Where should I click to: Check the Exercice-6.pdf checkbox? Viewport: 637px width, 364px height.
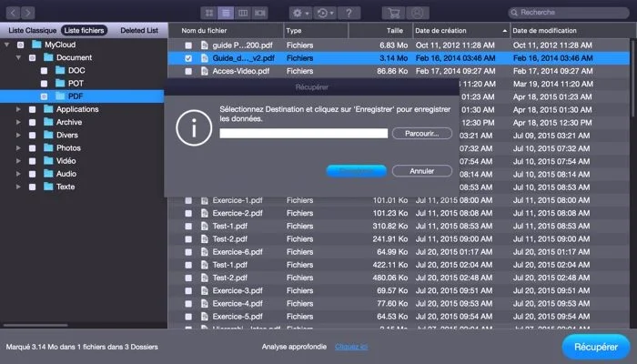coord(188,252)
